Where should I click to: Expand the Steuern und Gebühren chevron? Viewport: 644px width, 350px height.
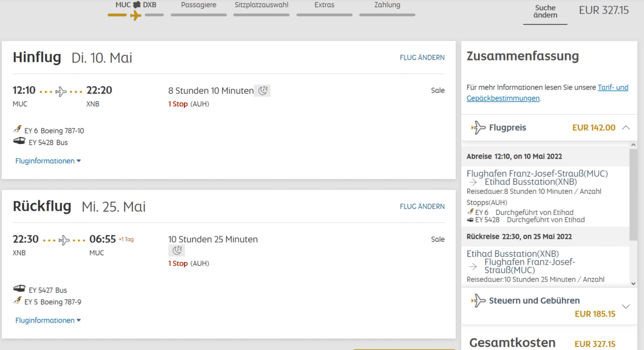point(626,307)
